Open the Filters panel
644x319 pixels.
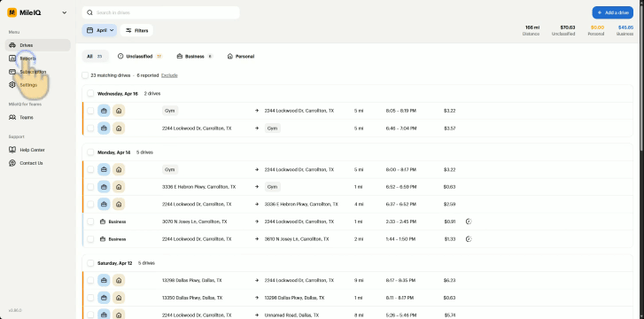(x=136, y=30)
